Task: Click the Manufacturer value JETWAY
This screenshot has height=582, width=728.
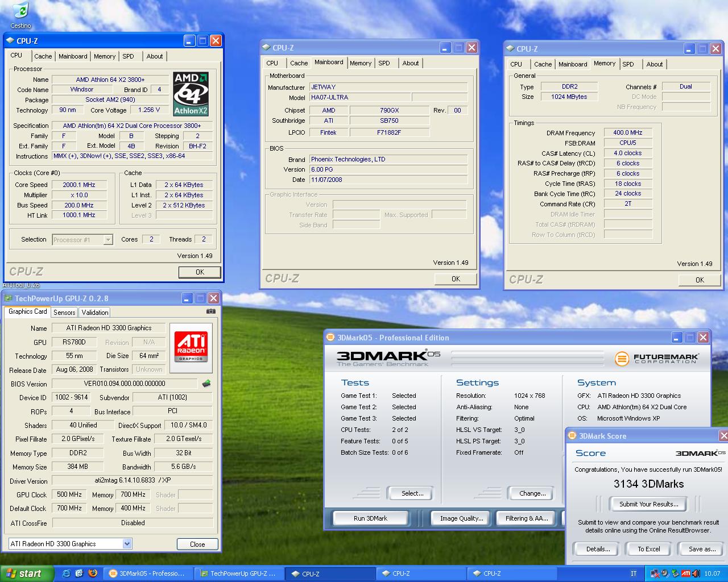Action: tap(388, 87)
